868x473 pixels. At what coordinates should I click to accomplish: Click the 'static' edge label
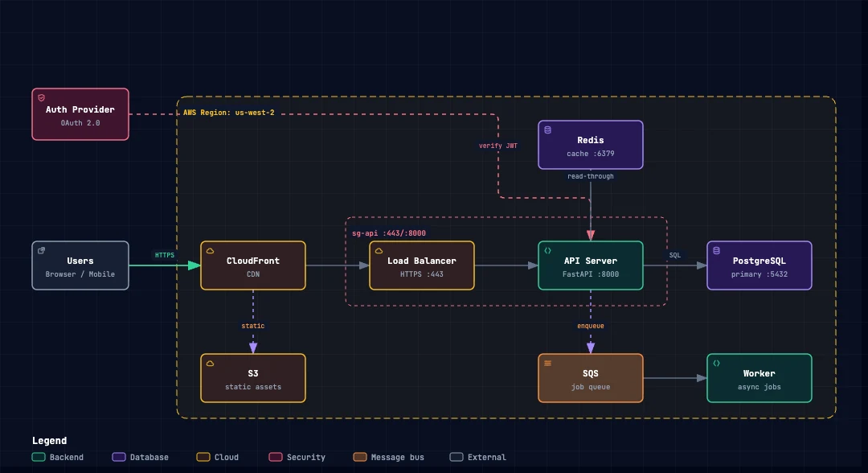253,326
